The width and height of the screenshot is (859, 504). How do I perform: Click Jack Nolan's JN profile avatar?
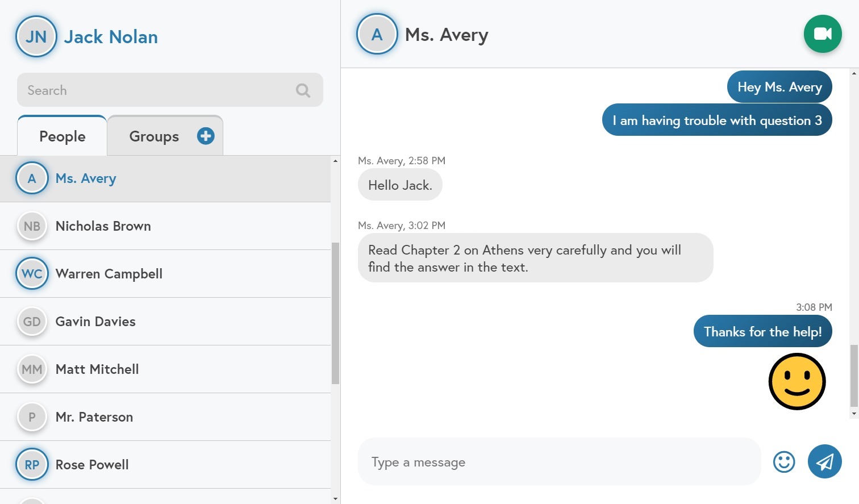pyautogui.click(x=36, y=37)
